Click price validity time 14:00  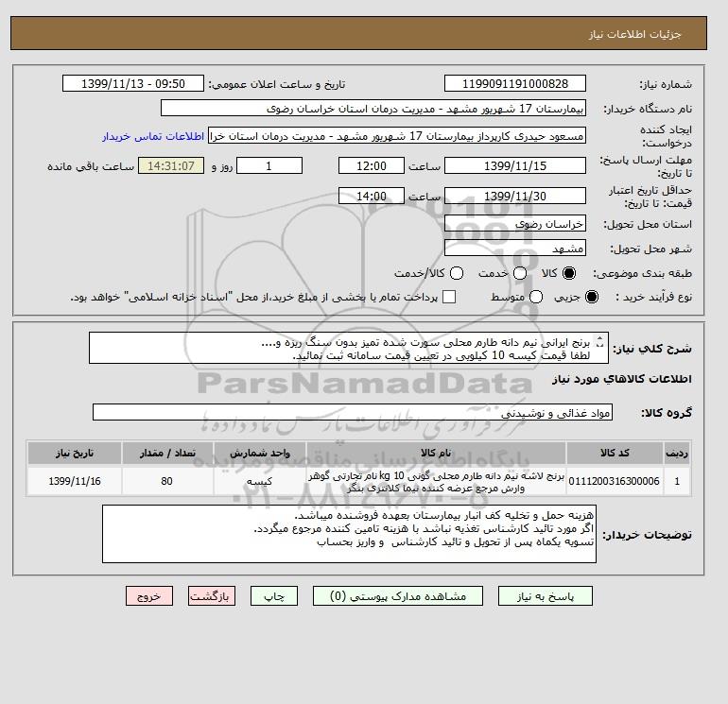tap(372, 196)
